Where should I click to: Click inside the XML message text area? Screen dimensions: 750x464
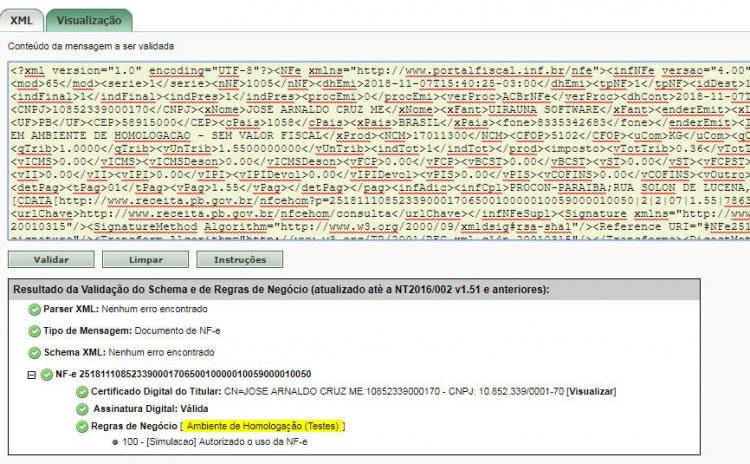pos(379,151)
